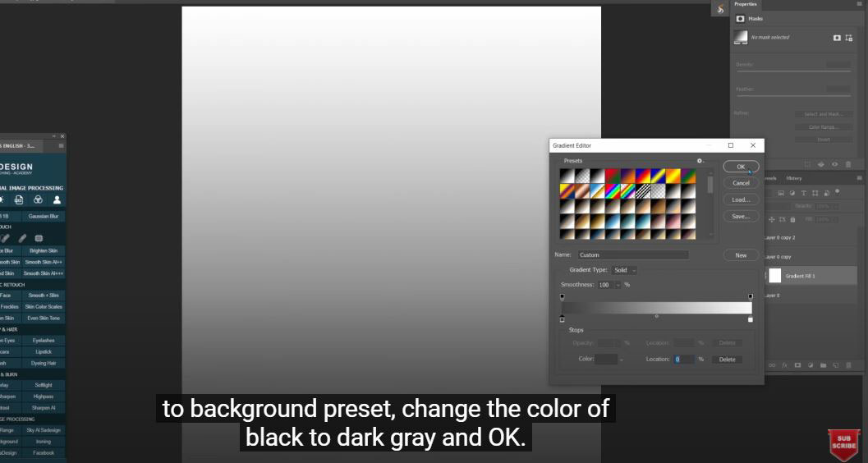Create a new group folder icon
Viewport: 868px width, 463px height.
pos(823,365)
